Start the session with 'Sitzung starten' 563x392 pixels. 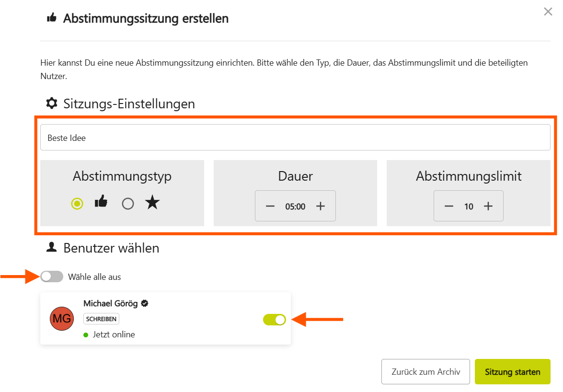512,372
